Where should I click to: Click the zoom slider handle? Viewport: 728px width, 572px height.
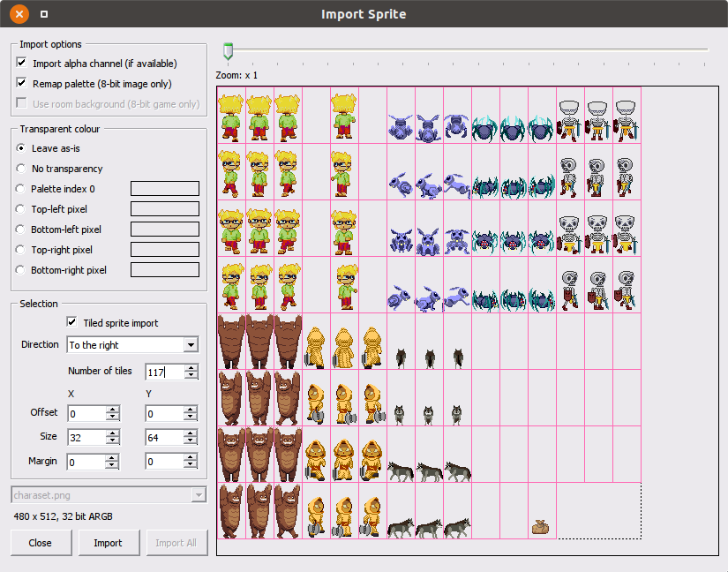(228, 51)
